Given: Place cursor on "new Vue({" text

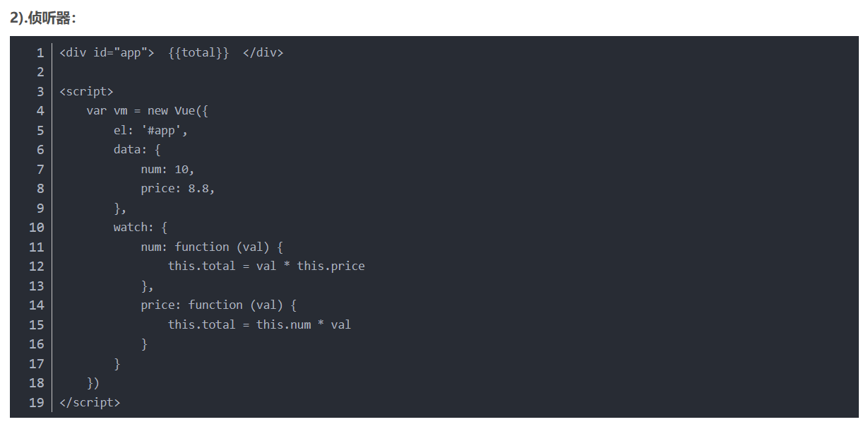Looking at the screenshot, I should pos(178,111).
